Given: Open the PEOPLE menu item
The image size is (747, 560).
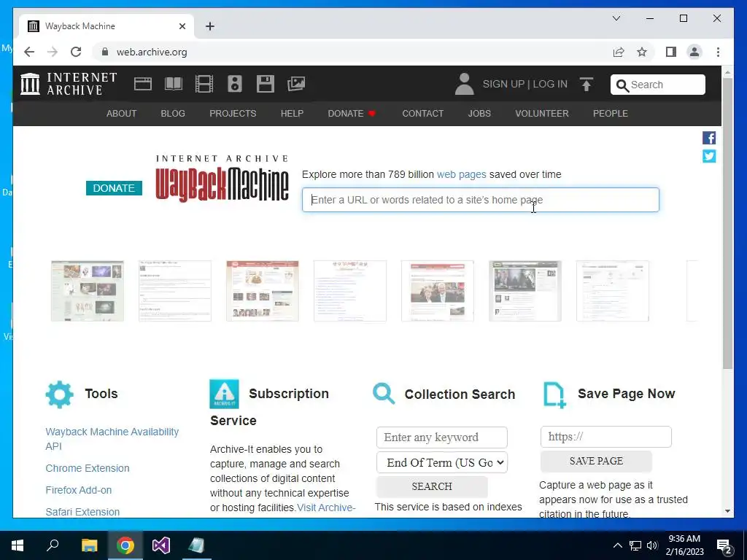Looking at the screenshot, I should 611,113.
